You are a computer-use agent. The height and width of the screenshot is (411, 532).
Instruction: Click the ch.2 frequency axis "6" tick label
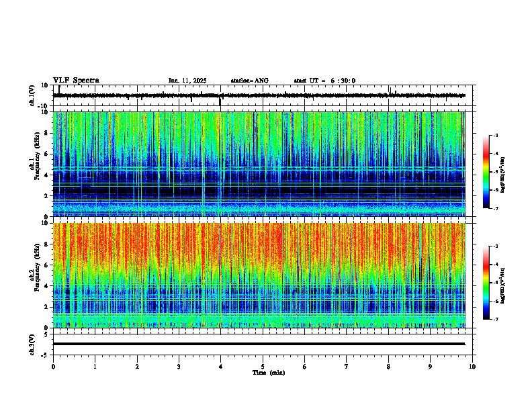pyautogui.click(x=47, y=265)
